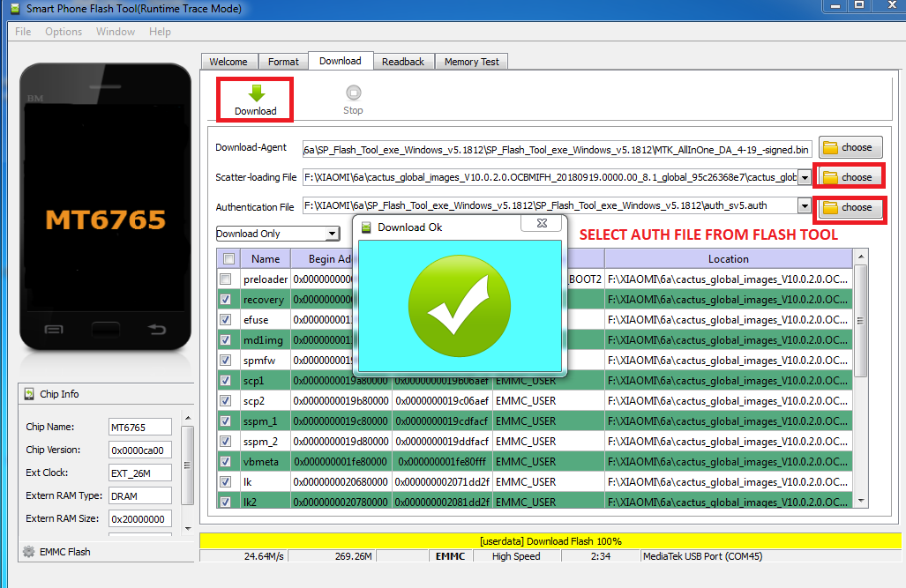Click the EMMC Flash gear icon
This screenshot has height=588, width=906.
(28, 552)
